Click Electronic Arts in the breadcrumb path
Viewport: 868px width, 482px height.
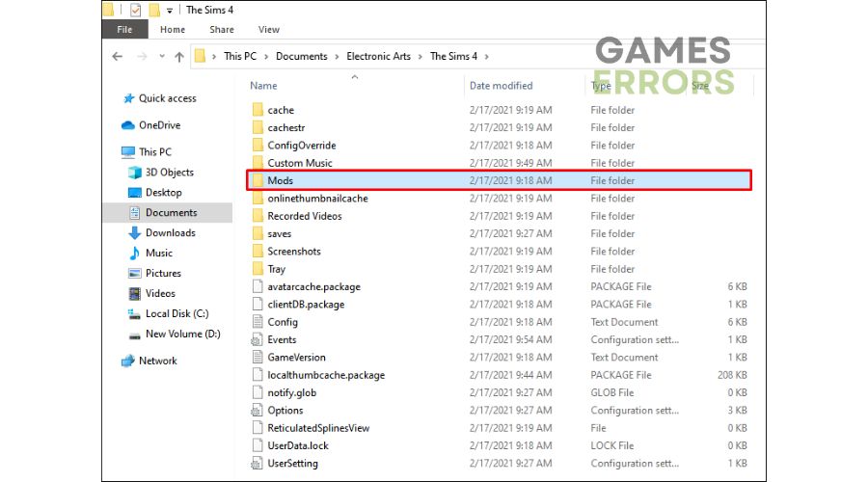coord(378,57)
